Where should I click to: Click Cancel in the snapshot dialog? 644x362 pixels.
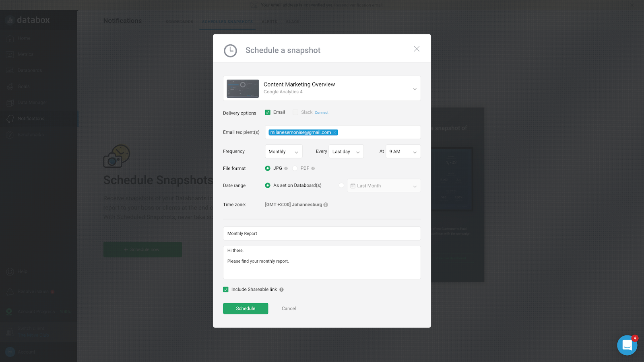point(289,309)
